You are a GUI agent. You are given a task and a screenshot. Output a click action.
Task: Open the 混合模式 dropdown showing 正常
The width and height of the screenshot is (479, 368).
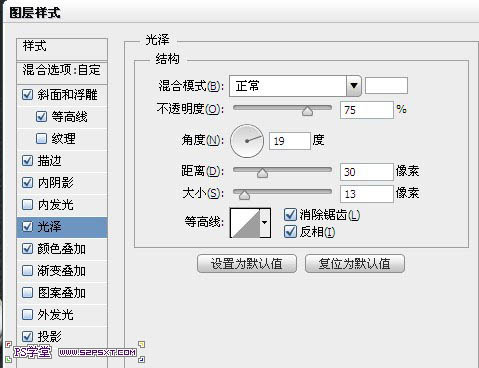pyautogui.click(x=295, y=86)
